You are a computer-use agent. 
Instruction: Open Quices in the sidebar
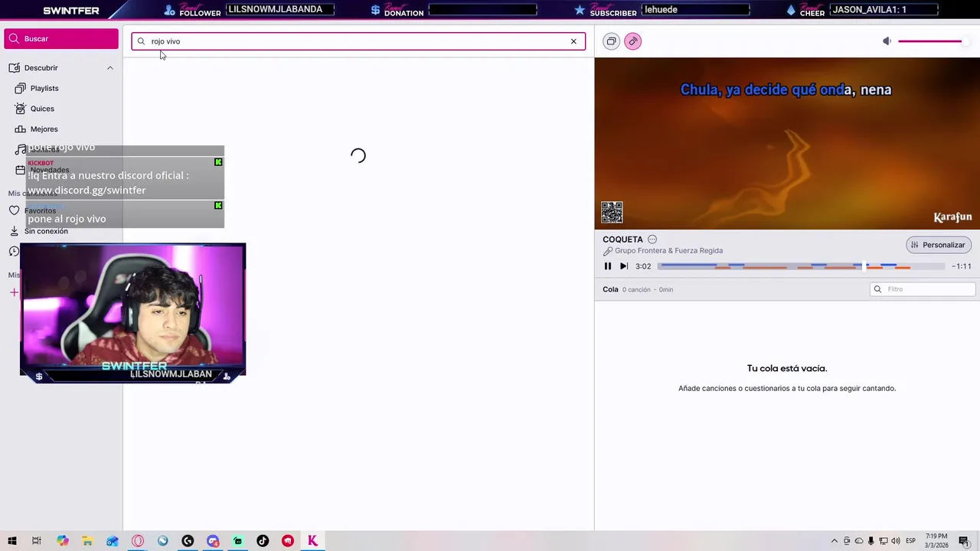42,109
